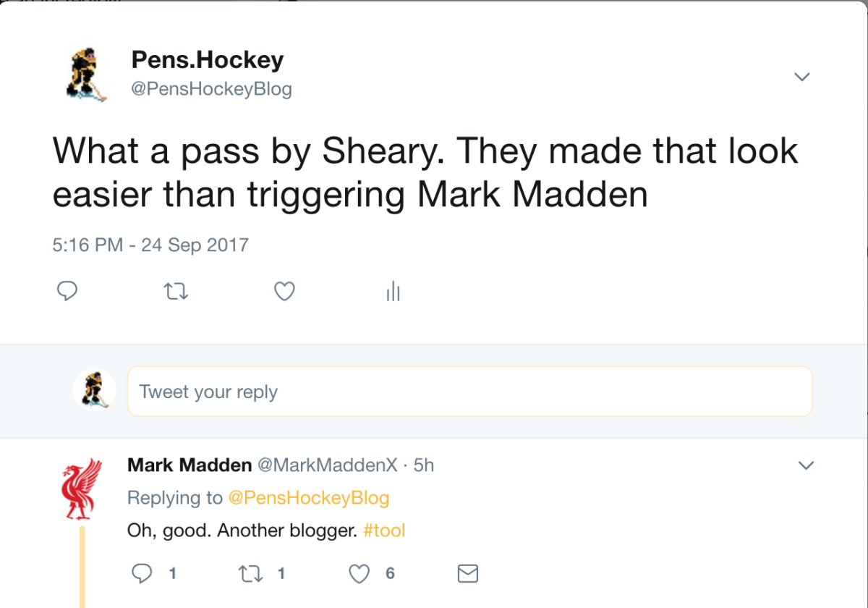Viewport: 868px width, 608px height.
Task: Open the #tool hashtag link
Action: pyautogui.click(x=384, y=531)
